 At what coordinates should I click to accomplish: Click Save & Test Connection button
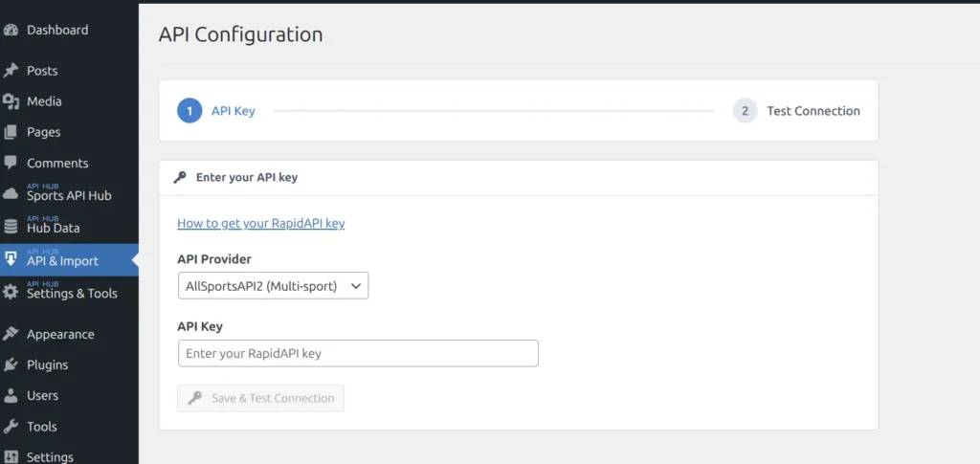tap(260, 398)
